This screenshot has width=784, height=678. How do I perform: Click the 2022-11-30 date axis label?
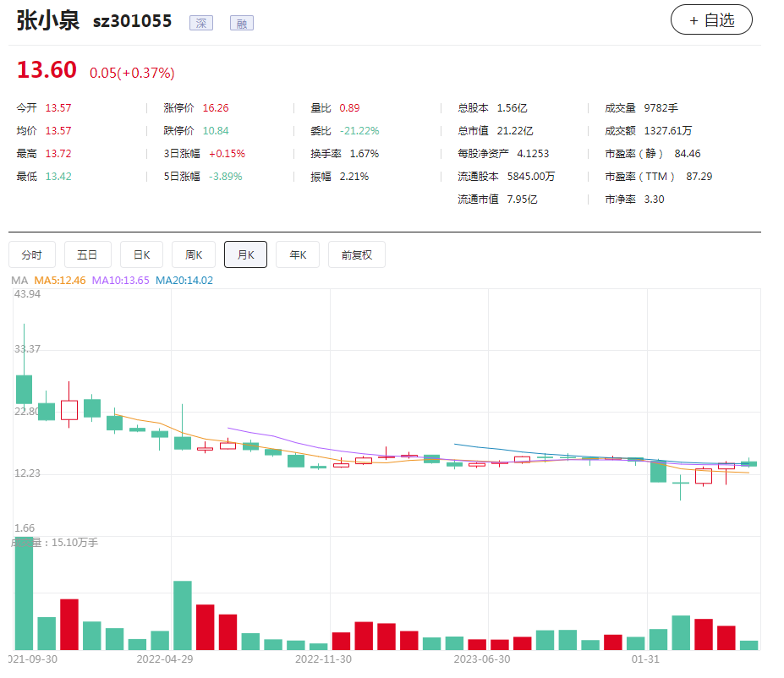click(324, 659)
